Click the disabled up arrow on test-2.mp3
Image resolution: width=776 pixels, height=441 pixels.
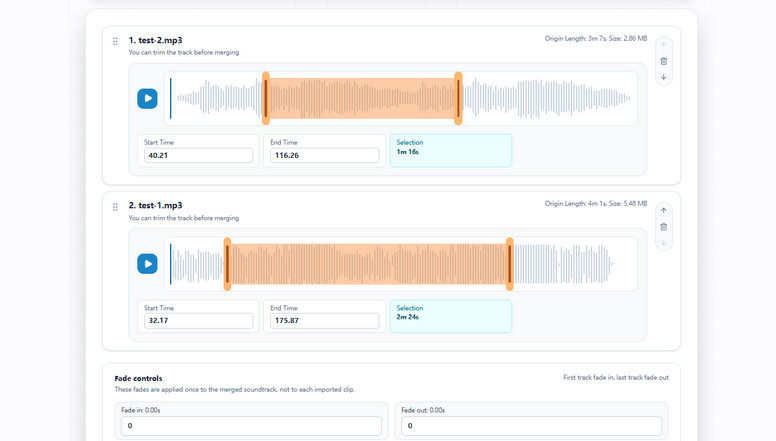[664, 45]
